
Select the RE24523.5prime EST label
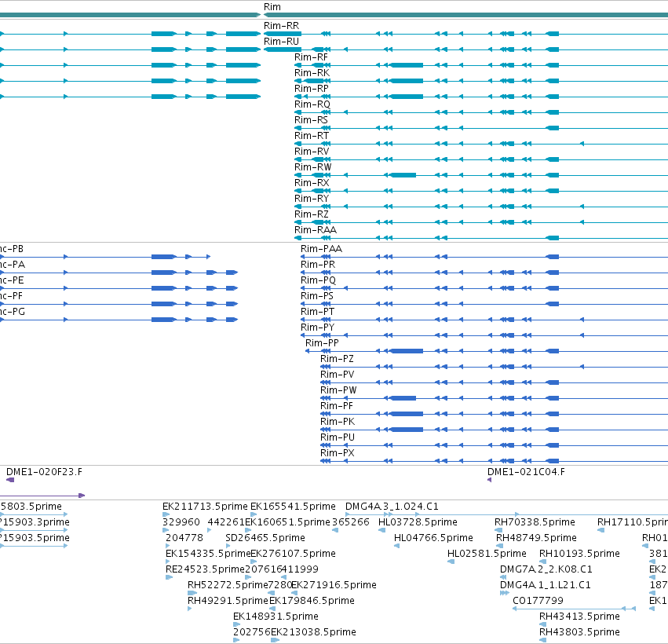click(x=206, y=569)
